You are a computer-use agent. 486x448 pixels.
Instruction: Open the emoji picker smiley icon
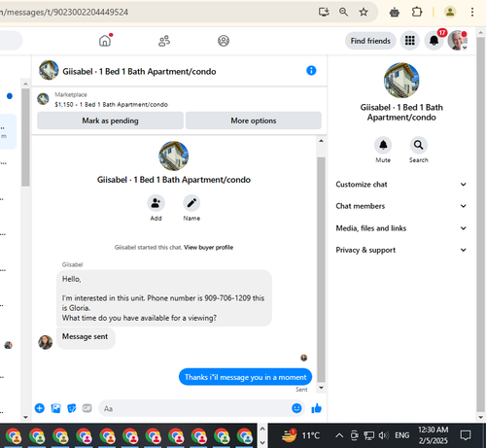(x=296, y=408)
